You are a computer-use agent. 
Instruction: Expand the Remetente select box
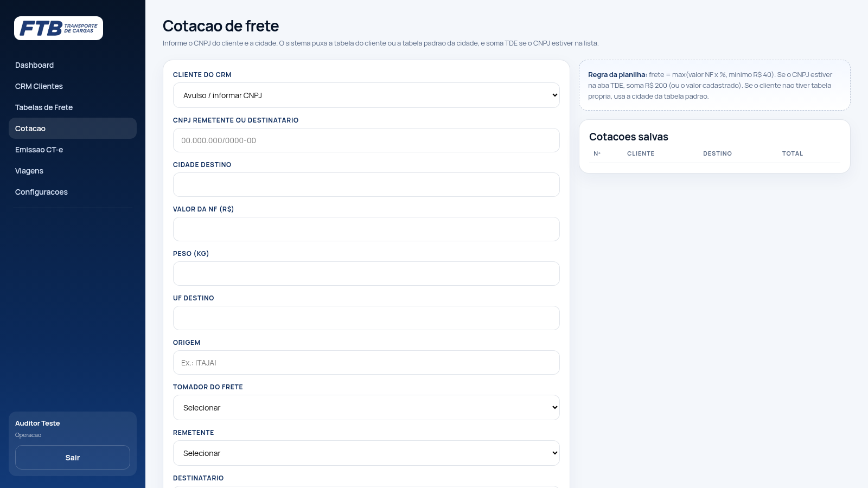pyautogui.click(x=366, y=453)
